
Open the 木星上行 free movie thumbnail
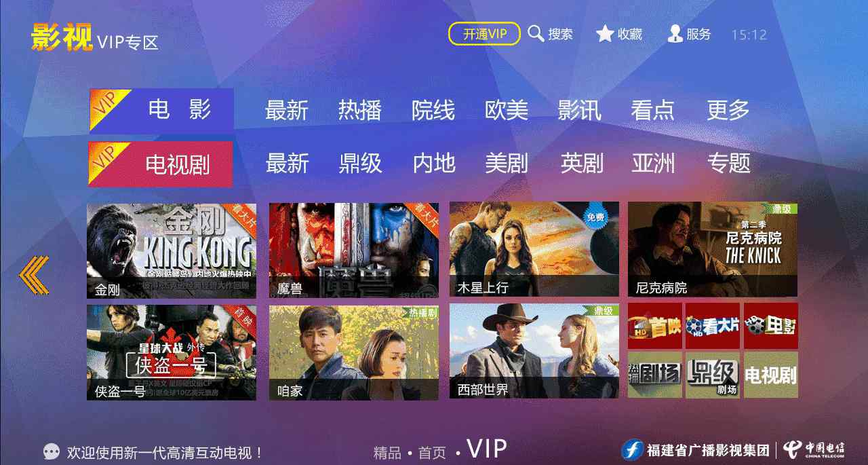tap(534, 249)
